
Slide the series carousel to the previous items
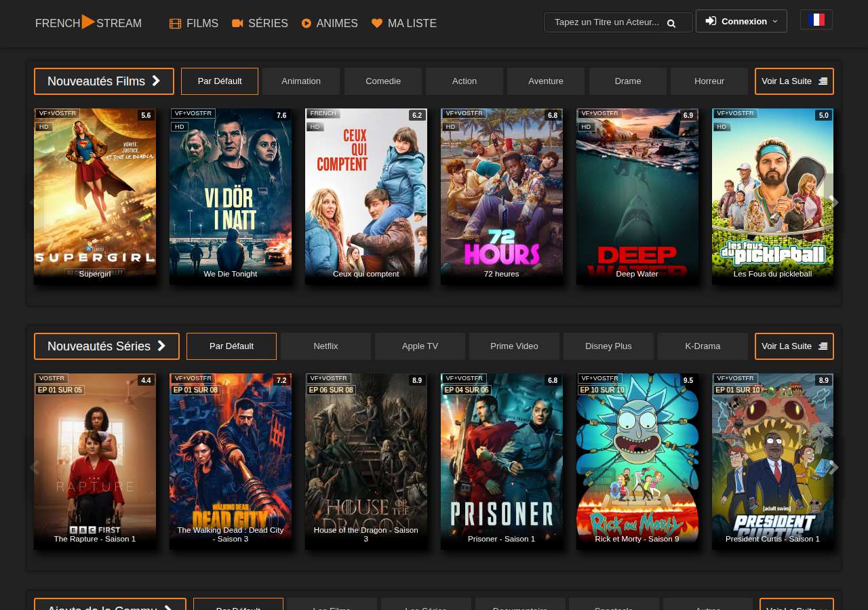[x=34, y=467]
